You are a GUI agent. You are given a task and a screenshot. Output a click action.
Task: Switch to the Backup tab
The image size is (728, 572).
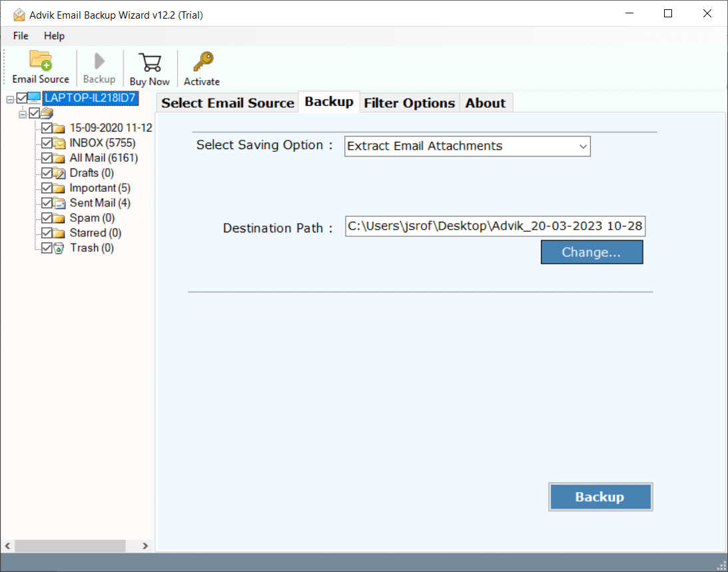pyautogui.click(x=329, y=102)
